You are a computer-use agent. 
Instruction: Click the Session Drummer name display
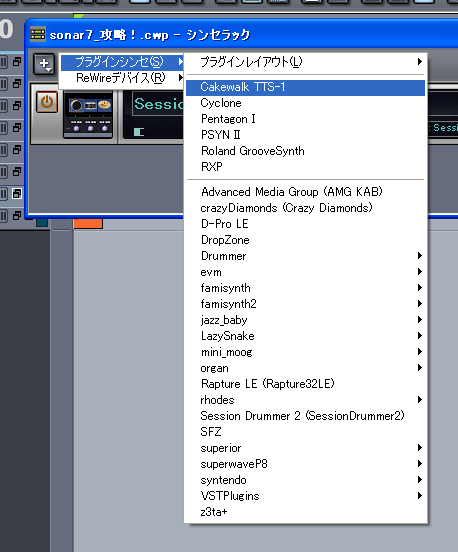pos(158,104)
